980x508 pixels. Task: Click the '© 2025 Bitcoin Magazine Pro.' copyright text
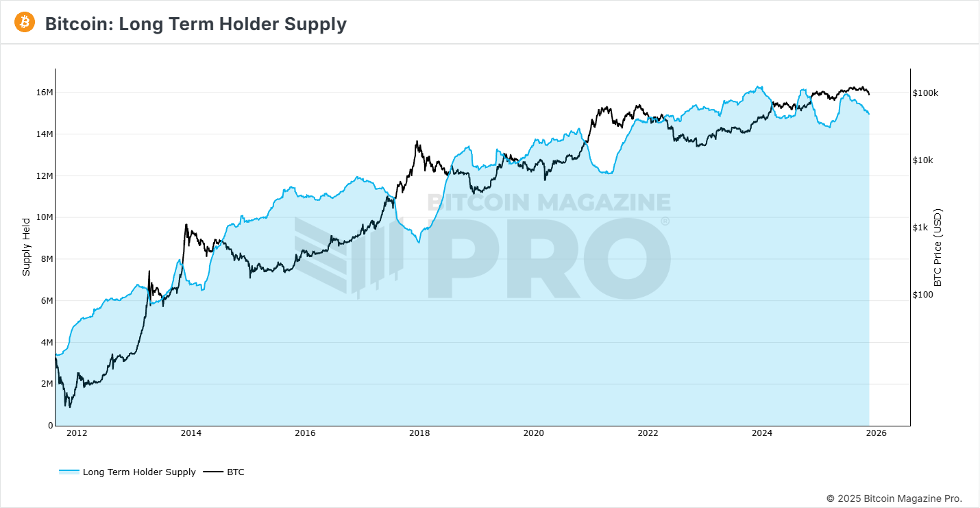(894, 498)
